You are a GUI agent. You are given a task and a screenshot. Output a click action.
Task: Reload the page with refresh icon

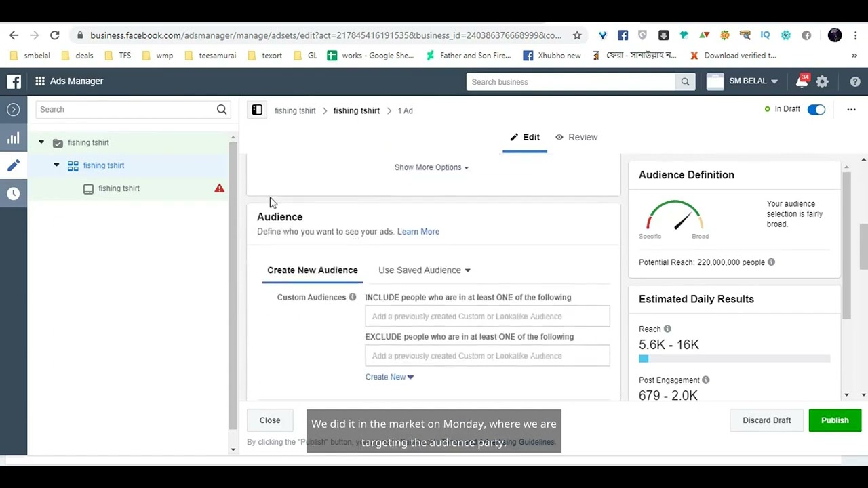tap(54, 35)
